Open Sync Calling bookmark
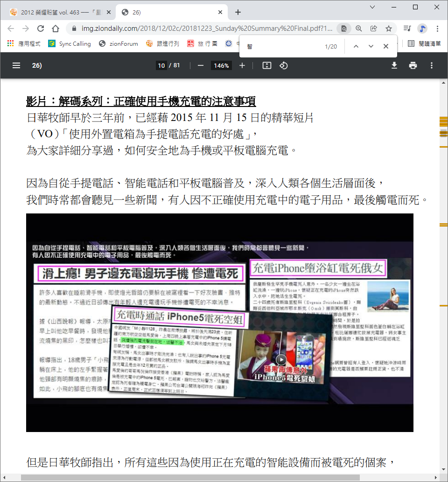The image size is (448, 482). (x=70, y=43)
